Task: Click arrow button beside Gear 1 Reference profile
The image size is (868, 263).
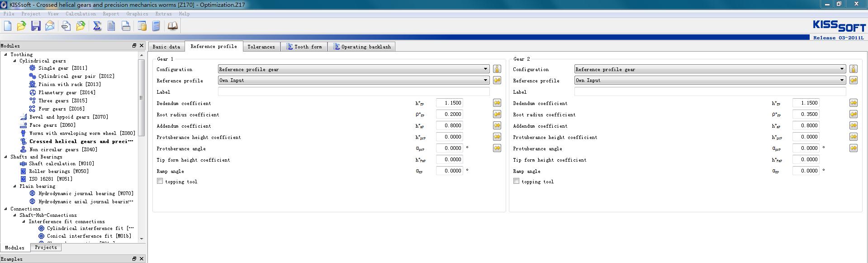Action: [497, 80]
